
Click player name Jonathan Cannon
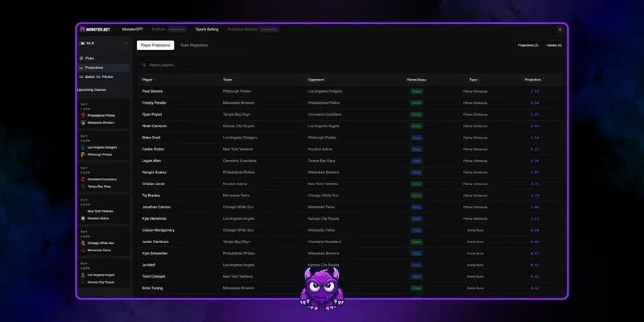156,207
